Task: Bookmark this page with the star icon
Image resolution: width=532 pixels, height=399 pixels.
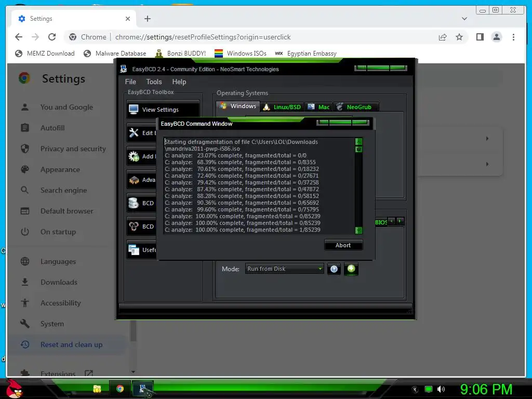Action: [459, 37]
